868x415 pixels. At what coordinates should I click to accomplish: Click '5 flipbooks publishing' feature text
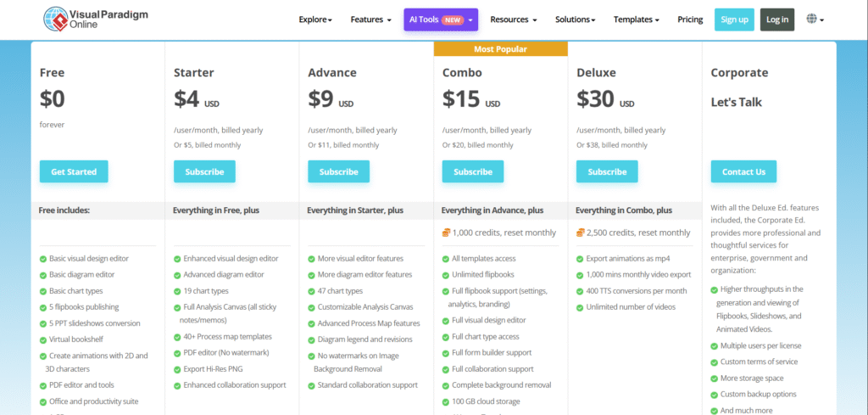point(84,307)
